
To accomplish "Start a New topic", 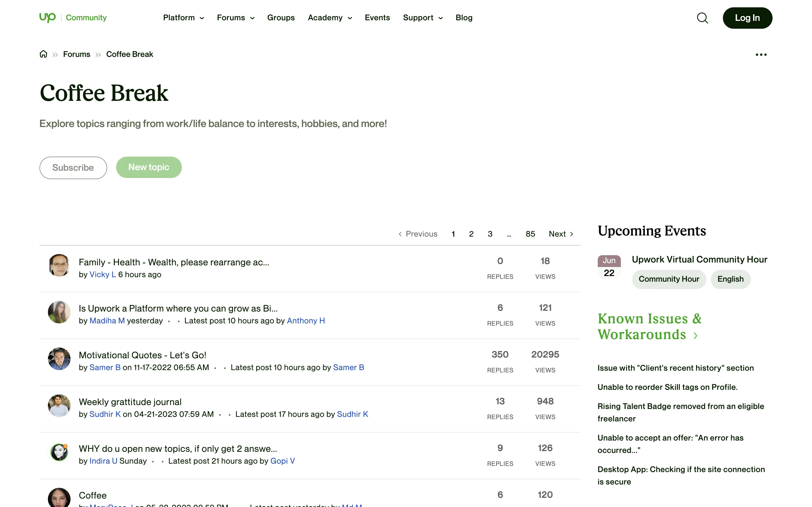I will [149, 167].
